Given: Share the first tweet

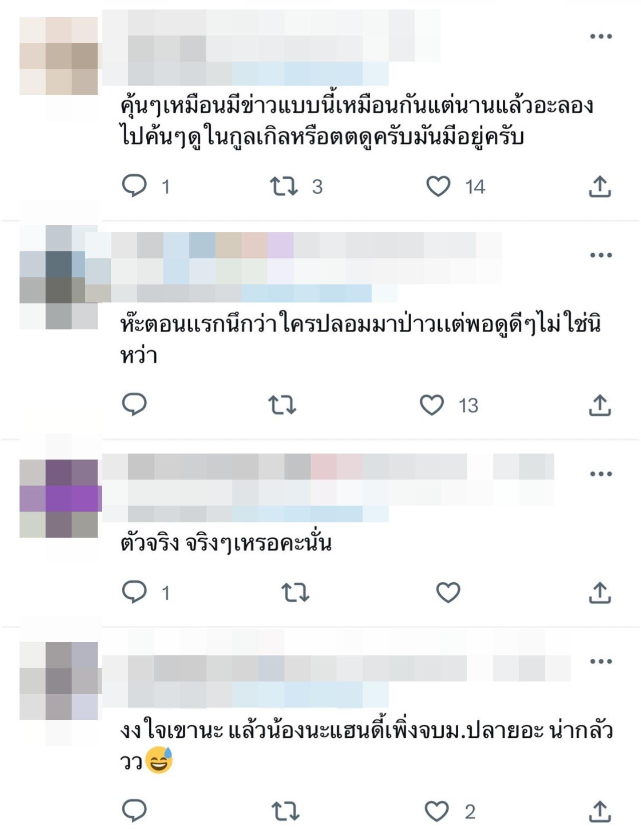Looking at the screenshot, I should pyautogui.click(x=599, y=186).
